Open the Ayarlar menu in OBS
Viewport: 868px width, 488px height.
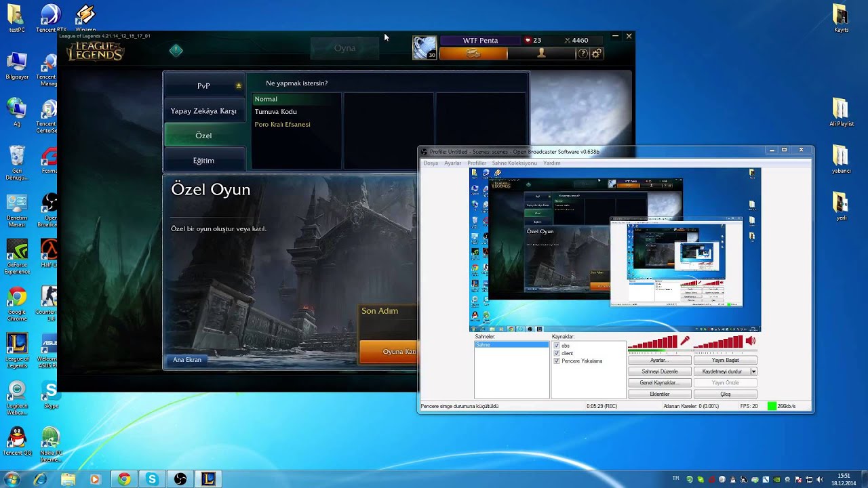tap(452, 163)
